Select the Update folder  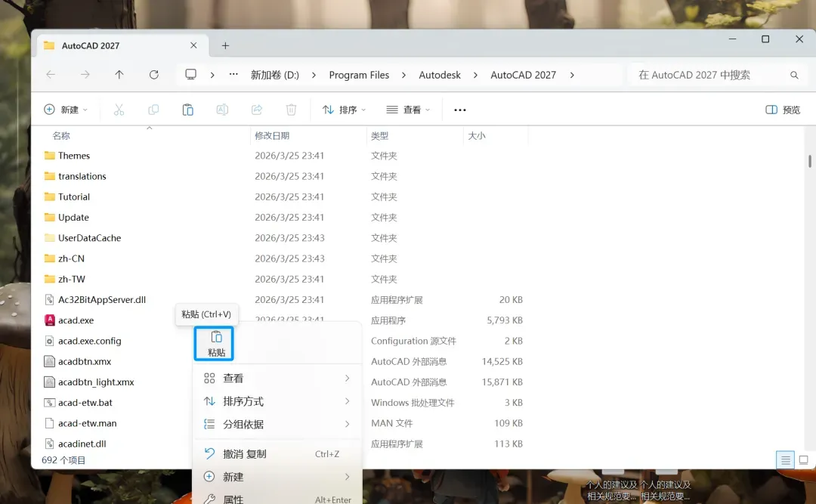tap(73, 217)
